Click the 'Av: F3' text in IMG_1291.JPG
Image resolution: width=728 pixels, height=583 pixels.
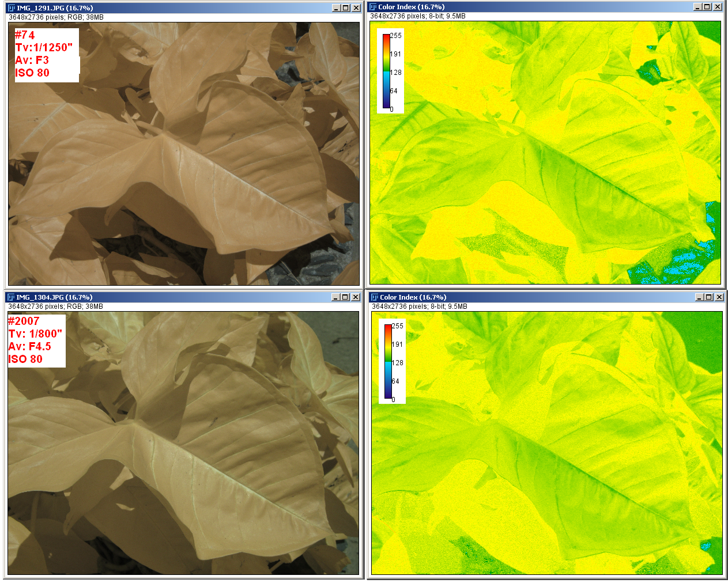[32, 60]
